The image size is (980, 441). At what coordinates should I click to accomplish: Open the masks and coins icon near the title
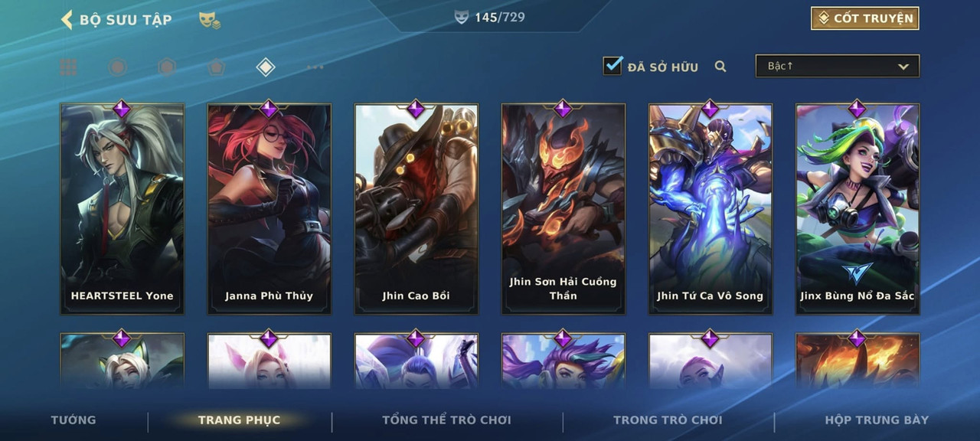point(210,21)
